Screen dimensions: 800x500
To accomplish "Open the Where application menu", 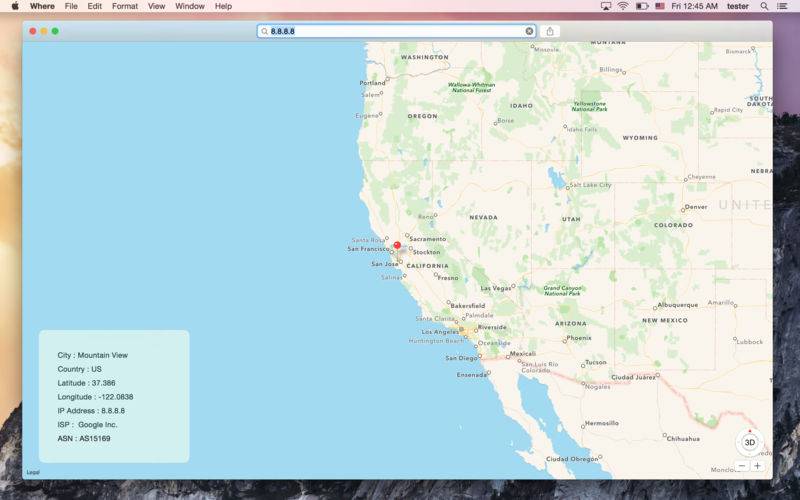I will 42,6.
